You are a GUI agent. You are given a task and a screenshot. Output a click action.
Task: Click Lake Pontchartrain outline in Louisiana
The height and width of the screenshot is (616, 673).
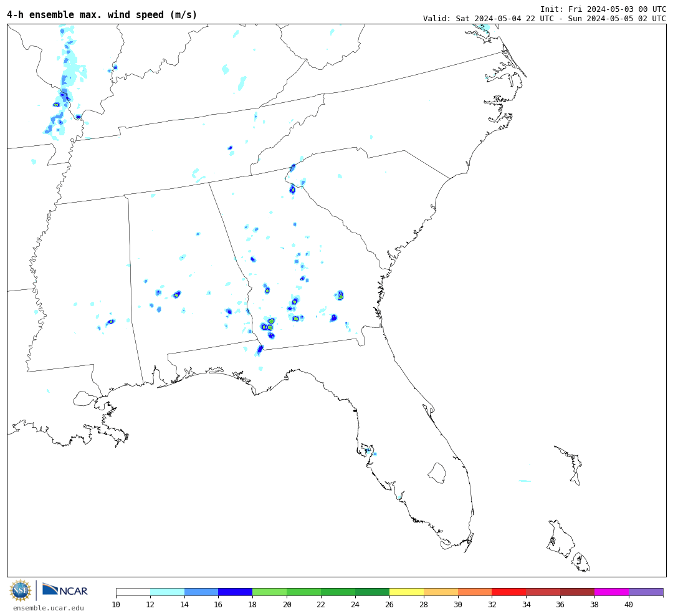click(85, 398)
